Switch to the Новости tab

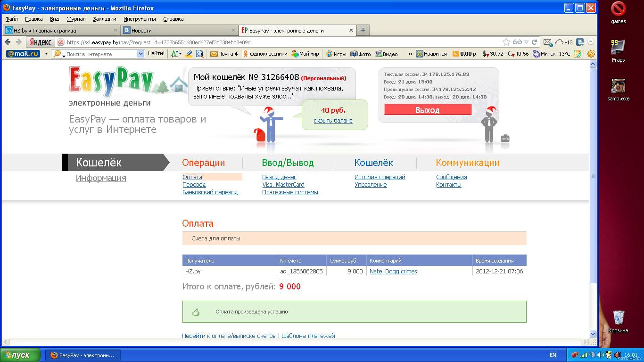(x=179, y=30)
